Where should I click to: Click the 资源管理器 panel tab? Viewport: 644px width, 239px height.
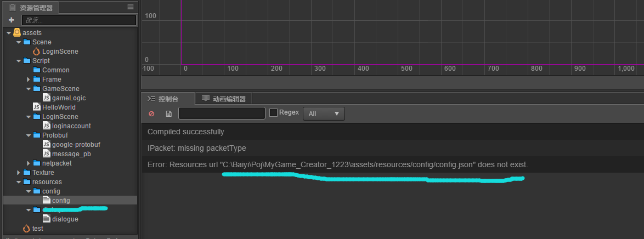click(32, 7)
